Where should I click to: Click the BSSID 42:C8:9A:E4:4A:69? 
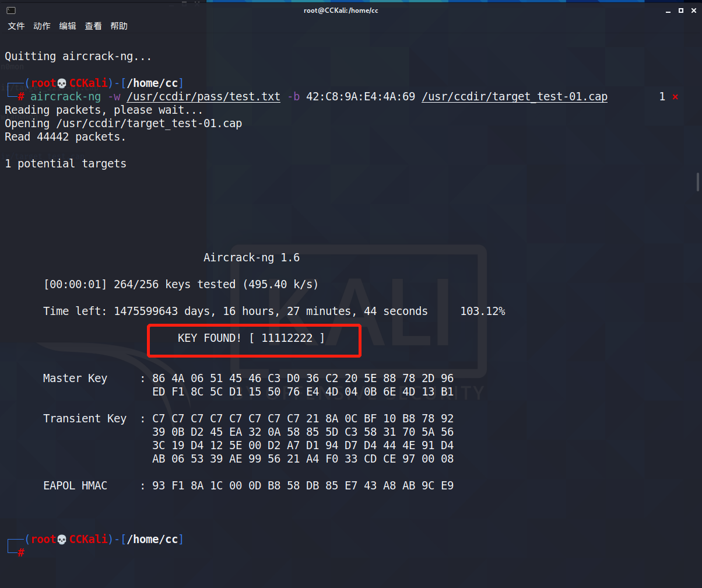pyautogui.click(x=360, y=97)
